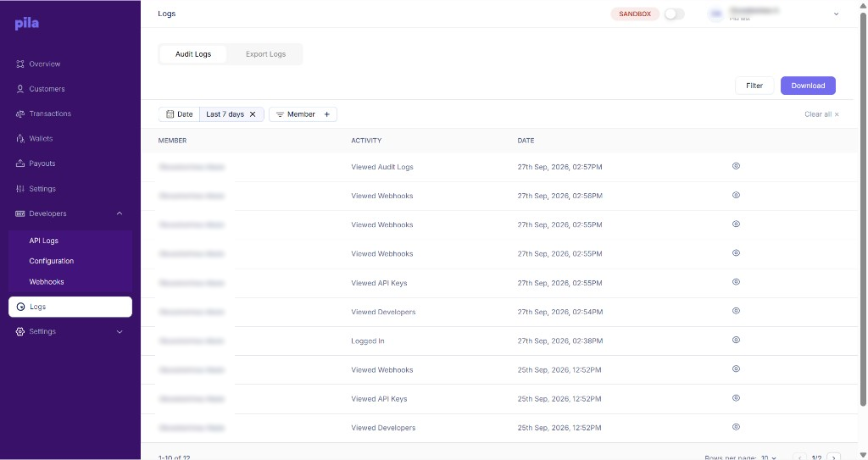Navigate to Payouts
868x460 pixels.
pos(42,163)
